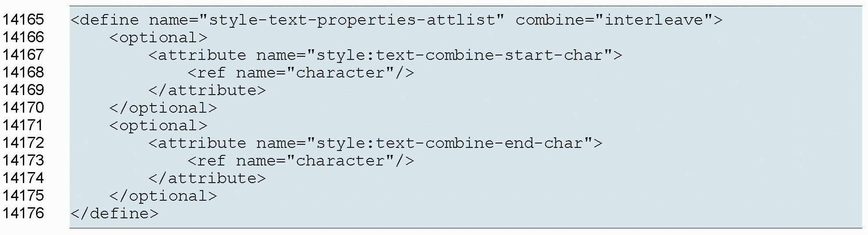The width and height of the screenshot is (868, 235).
Task: Click the <ref name="character"/> on line 14173
Action: tap(301, 161)
